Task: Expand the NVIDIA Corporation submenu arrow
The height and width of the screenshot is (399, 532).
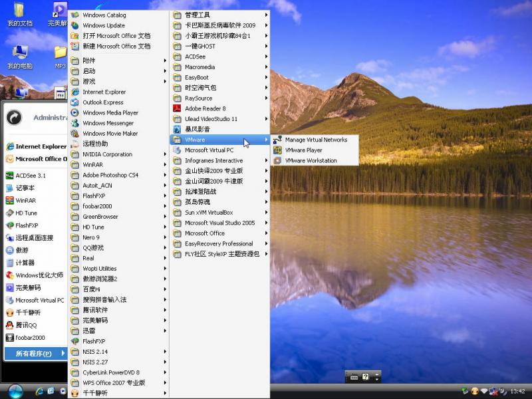Action: coord(165,154)
